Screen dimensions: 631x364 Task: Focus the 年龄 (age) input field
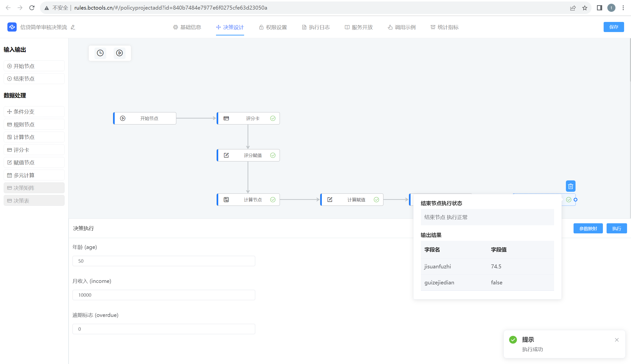[164, 261]
